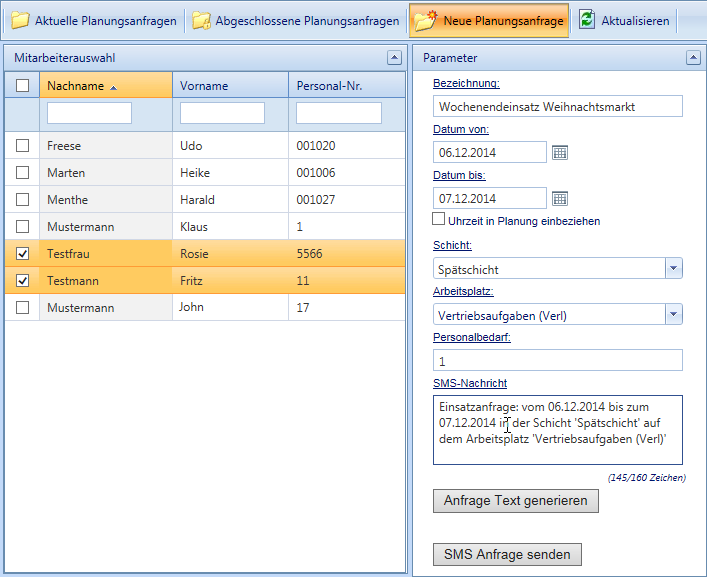The height and width of the screenshot is (577, 707).
Task: Click Aktualisieren in the toolbar
Action: coord(624,21)
